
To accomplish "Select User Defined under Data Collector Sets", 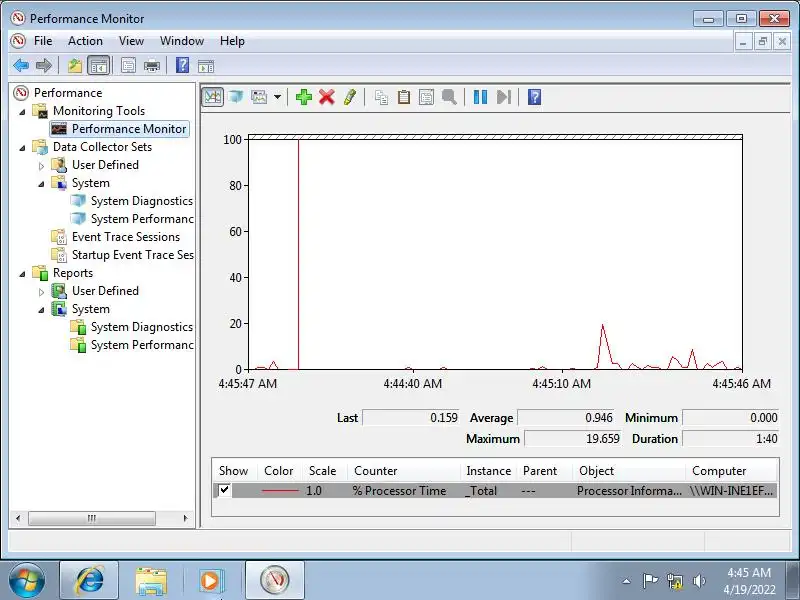I will click(x=105, y=165).
